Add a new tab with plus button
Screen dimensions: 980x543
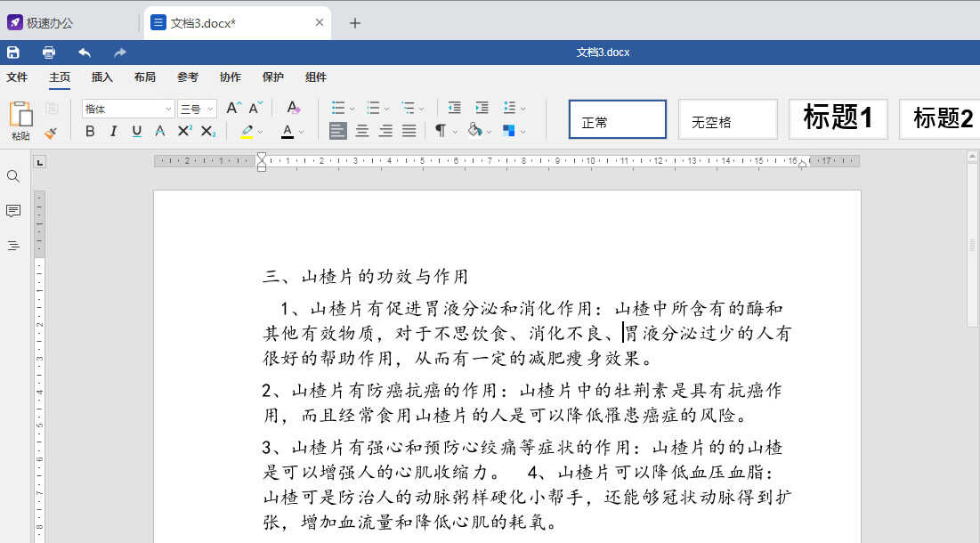click(355, 23)
